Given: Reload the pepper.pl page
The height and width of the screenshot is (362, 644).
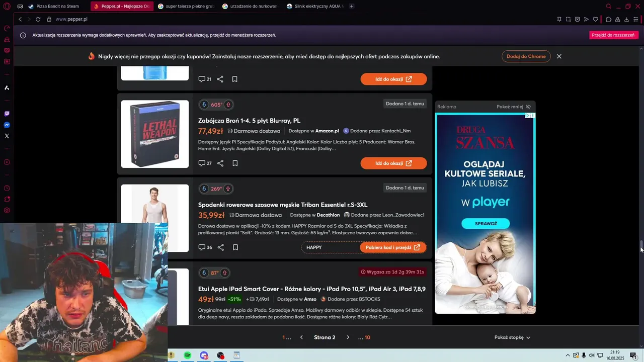Looking at the screenshot, I should click(x=38, y=19).
